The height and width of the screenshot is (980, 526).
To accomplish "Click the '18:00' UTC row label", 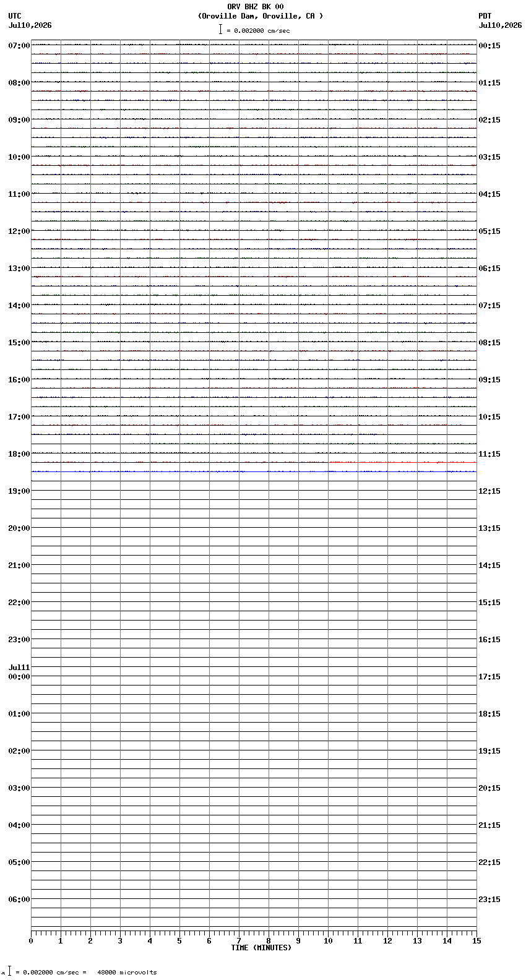I will pos(19,454).
